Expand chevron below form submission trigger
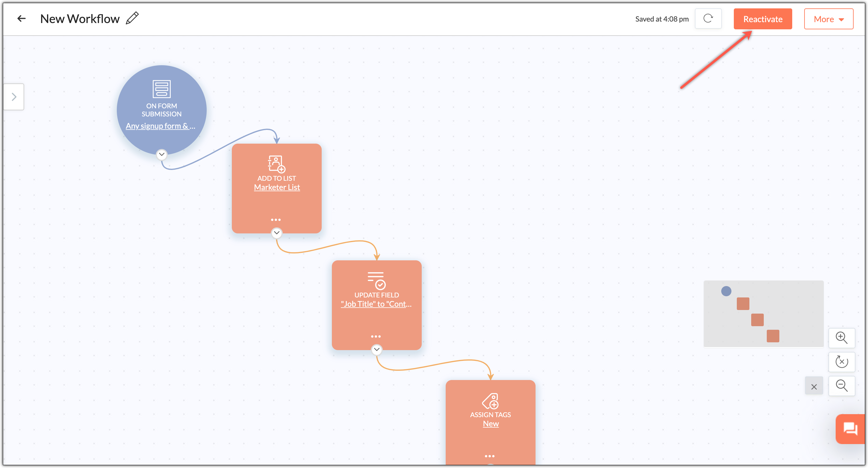Screen dimensions: 868x468 click(162, 154)
